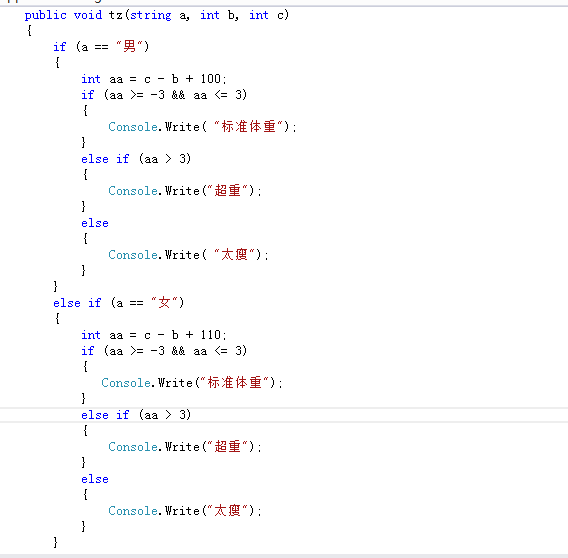Screen dimensions: 568x558
Task: Click the string literal "男"
Action: [130, 46]
